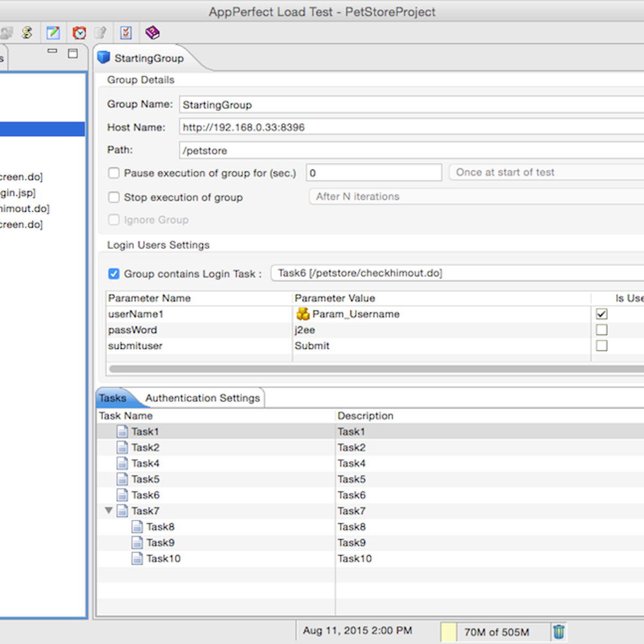Switch to the Tasks tab
The image size is (644, 644).
[113, 398]
